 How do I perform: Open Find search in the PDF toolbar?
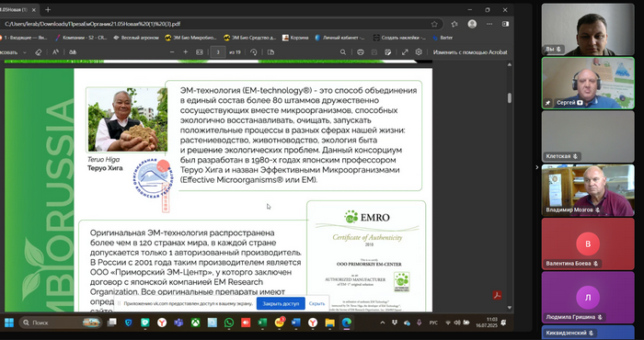343,52
